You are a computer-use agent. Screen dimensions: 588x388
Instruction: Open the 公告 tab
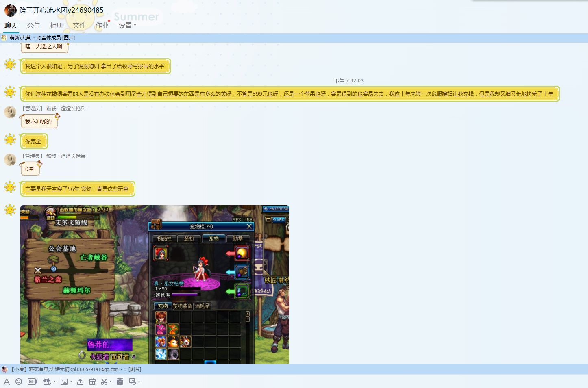34,25
